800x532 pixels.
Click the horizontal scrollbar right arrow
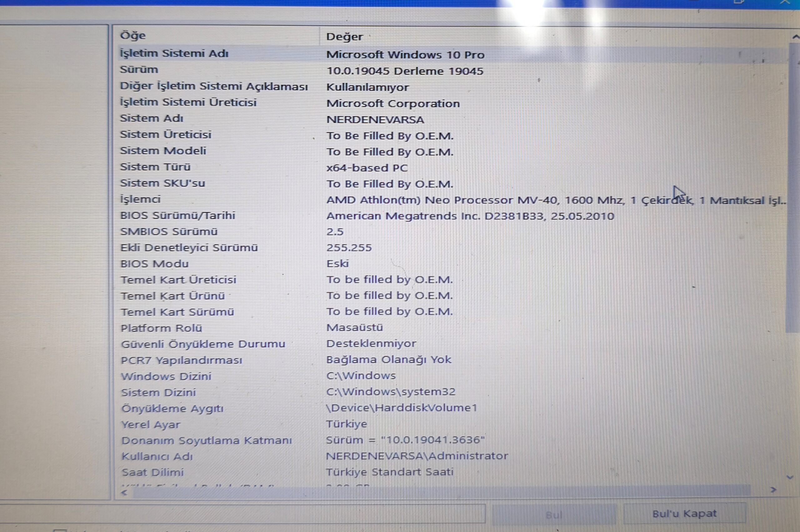(x=773, y=489)
